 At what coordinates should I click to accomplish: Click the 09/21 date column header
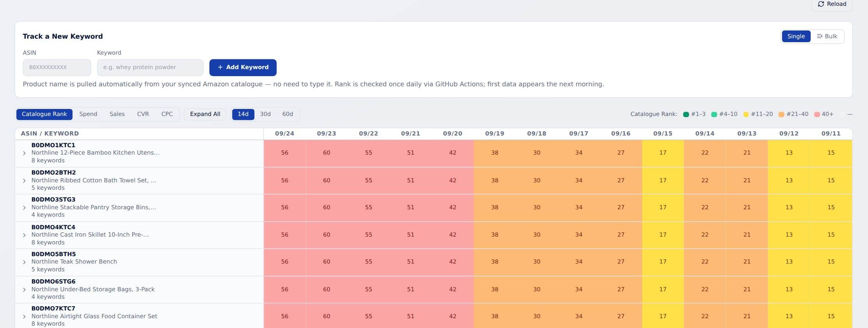(411, 134)
